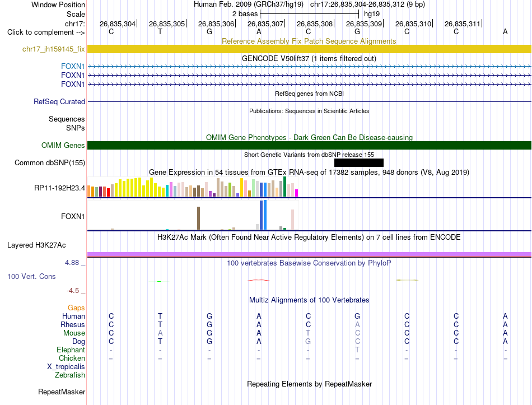Open the Reference Assembly Fix Patch Sequence Alignments title
Viewport: 532px width, 405px height.
309,41
